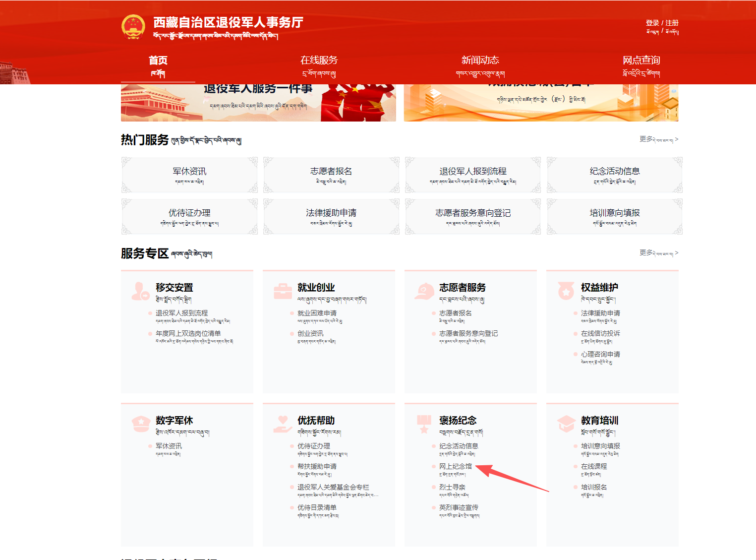Click the 退役军人服务一件事 banner image
Viewport: 756px width, 560px height.
pyautogui.click(x=258, y=102)
